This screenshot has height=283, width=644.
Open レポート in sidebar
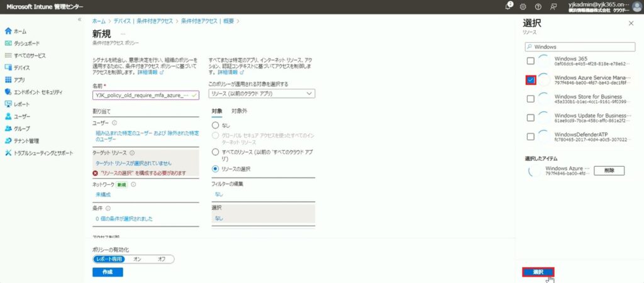(x=17, y=104)
